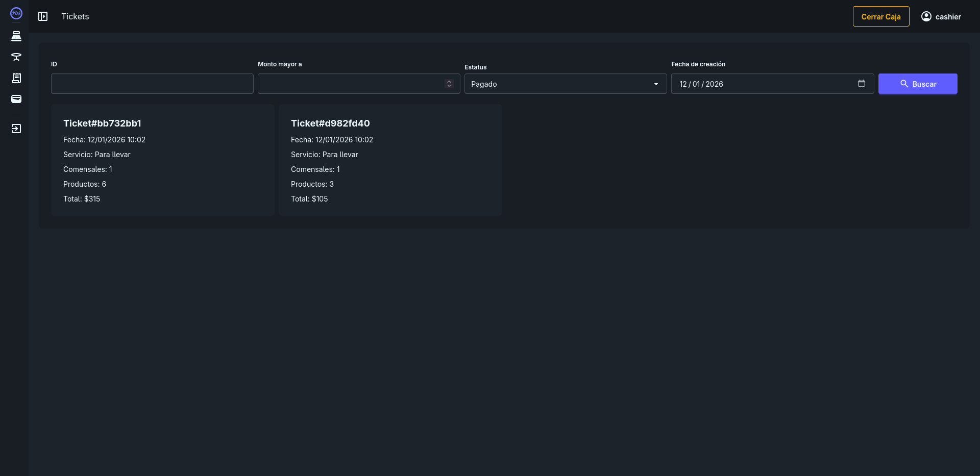This screenshot has height=476, width=980.
Task: Click the Monto mayor a stepper arrows
Action: tap(449, 84)
